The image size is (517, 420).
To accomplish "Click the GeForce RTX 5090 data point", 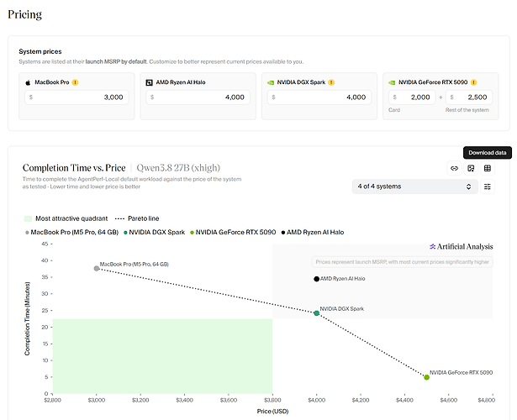I will point(426,377).
